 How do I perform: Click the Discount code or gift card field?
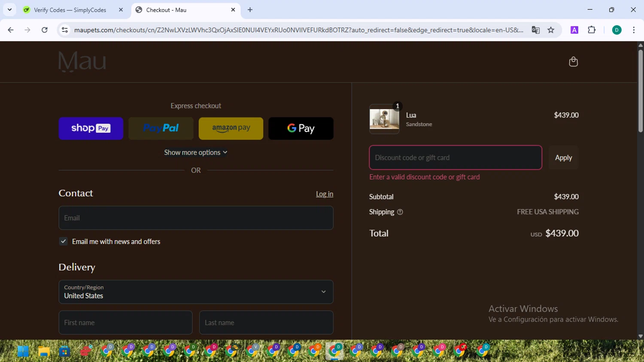tap(456, 158)
